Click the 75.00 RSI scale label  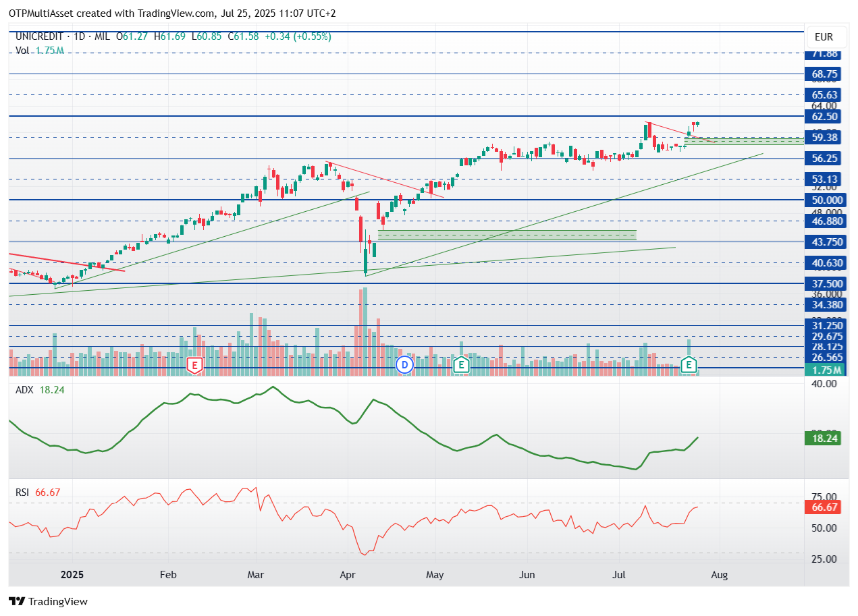click(823, 496)
